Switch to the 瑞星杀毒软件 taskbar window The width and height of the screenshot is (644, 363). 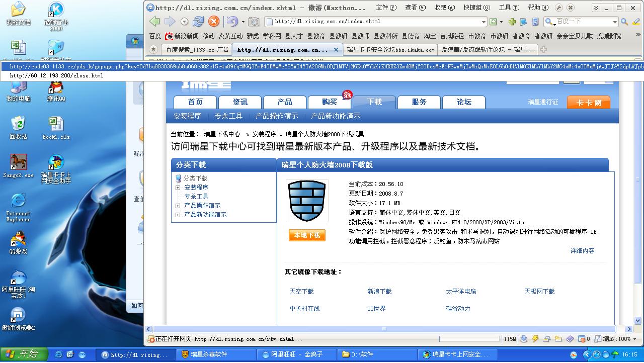pyautogui.click(x=217, y=354)
